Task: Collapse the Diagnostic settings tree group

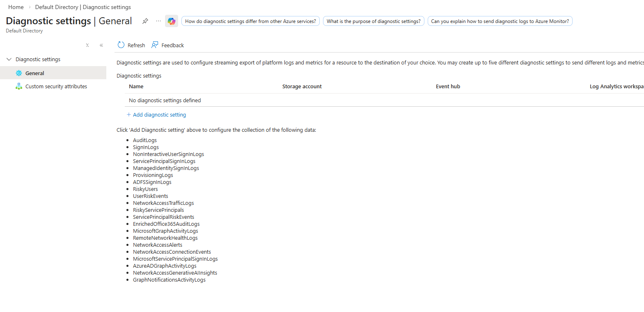Action: click(x=9, y=59)
